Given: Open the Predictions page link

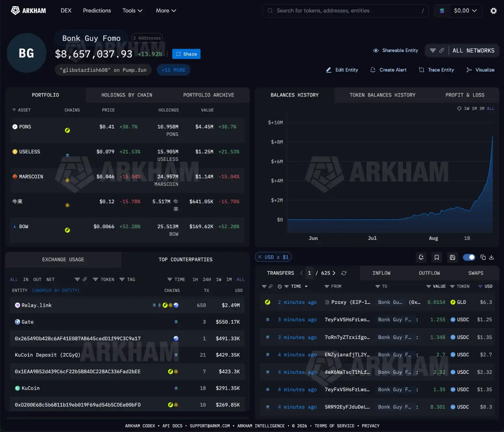Looking at the screenshot, I should click(97, 11).
